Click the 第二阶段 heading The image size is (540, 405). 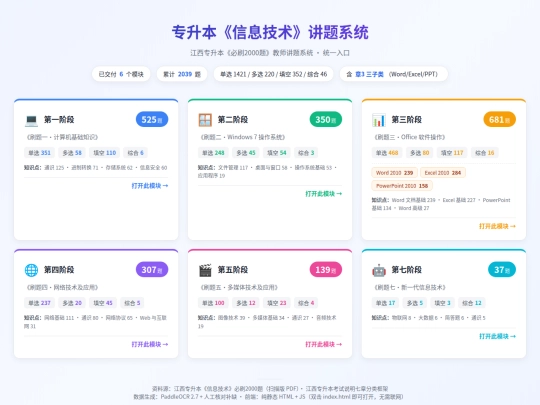(x=233, y=120)
